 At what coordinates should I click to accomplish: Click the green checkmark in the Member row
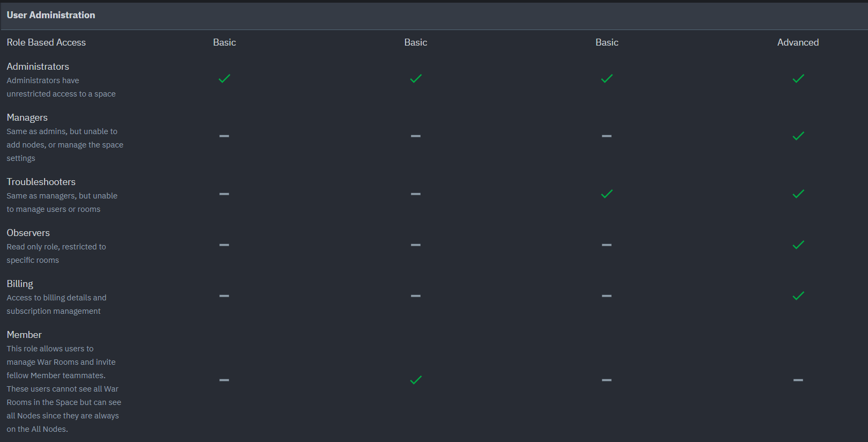tap(416, 380)
